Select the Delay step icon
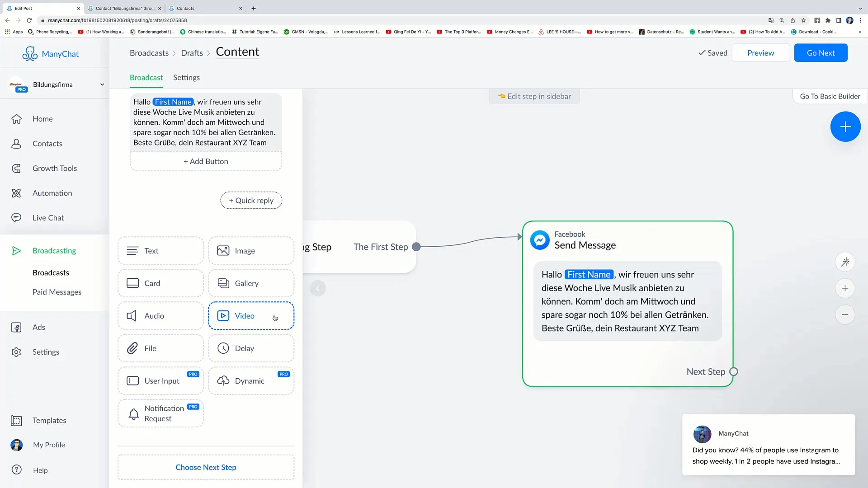Viewport: 868px width, 488px height. pos(223,348)
